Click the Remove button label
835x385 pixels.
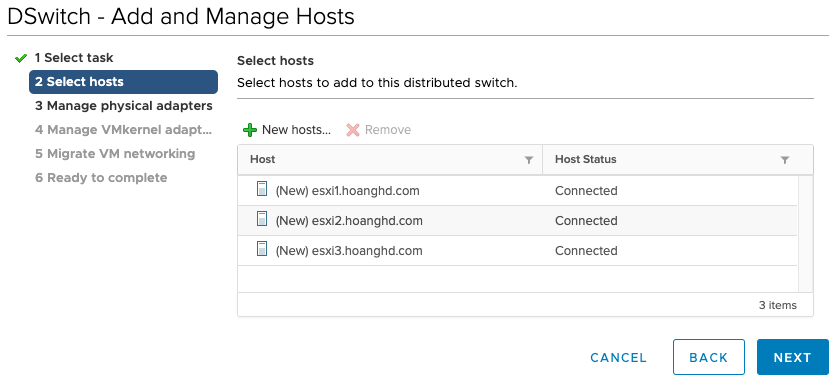coord(388,130)
